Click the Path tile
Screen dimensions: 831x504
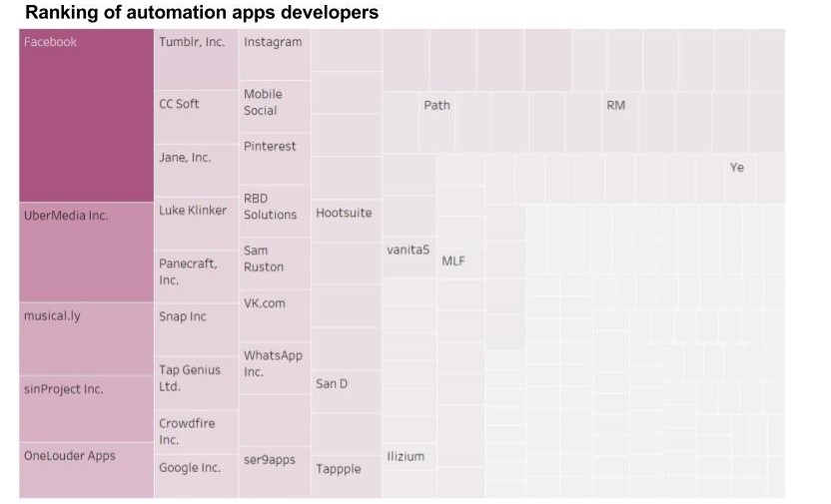436,123
